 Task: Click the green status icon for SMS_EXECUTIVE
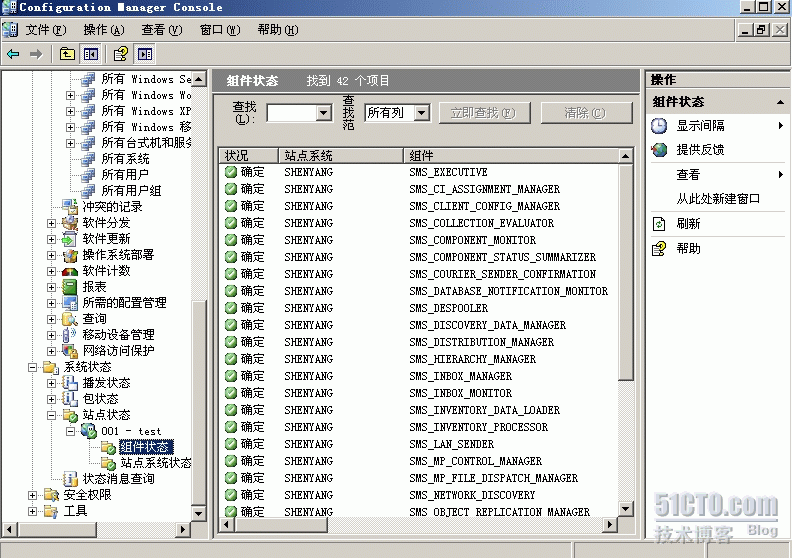click(231, 172)
